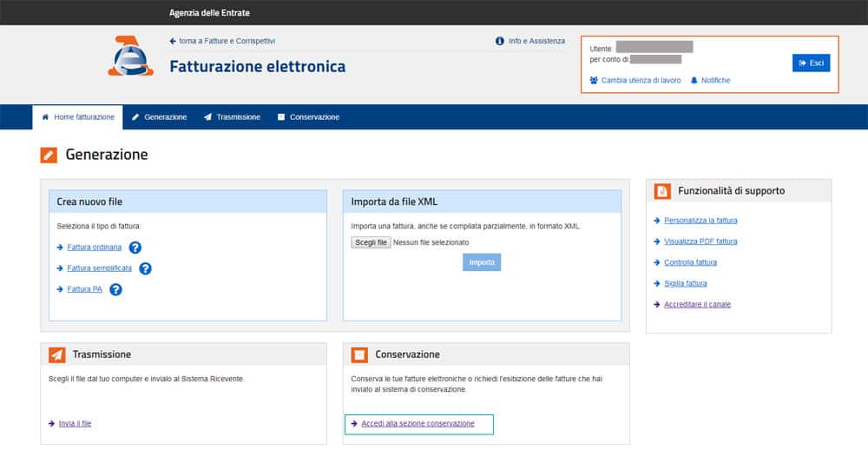The height and width of the screenshot is (470, 868).
Task: Click the Funzionalità di supporto document icon
Action: click(x=662, y=191)
